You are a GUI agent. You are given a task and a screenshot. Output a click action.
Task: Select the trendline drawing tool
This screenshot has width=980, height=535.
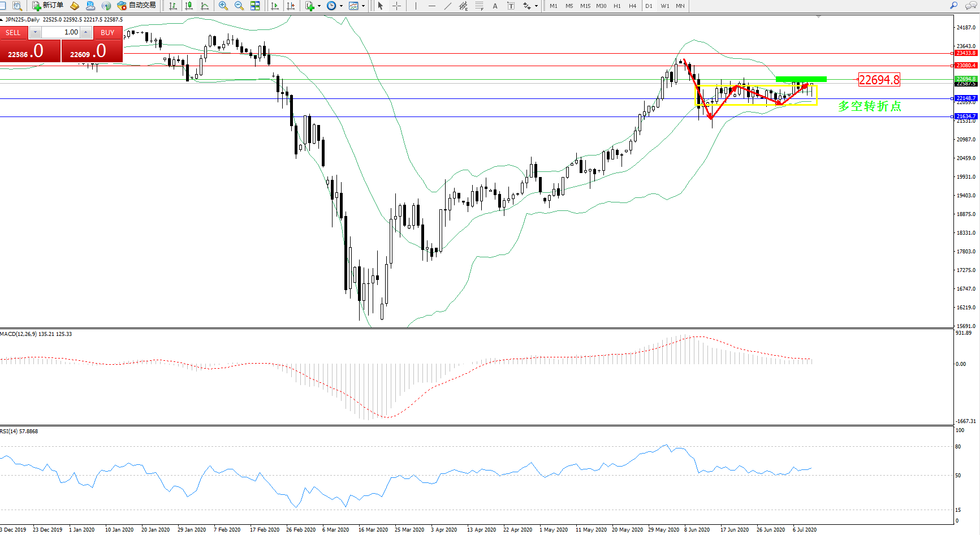point(447,6)
